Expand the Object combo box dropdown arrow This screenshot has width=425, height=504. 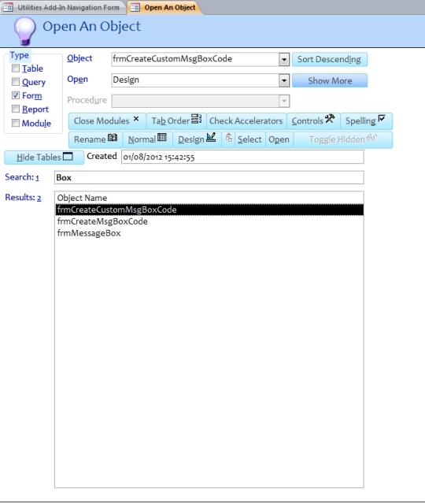coord(284,60)
